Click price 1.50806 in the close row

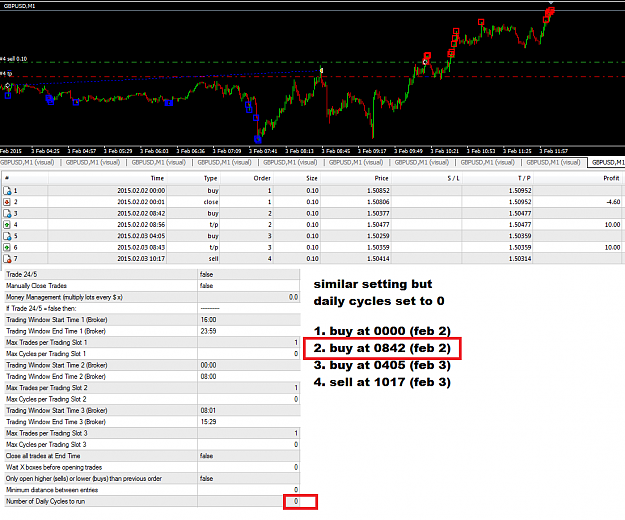tap(378, 202)
